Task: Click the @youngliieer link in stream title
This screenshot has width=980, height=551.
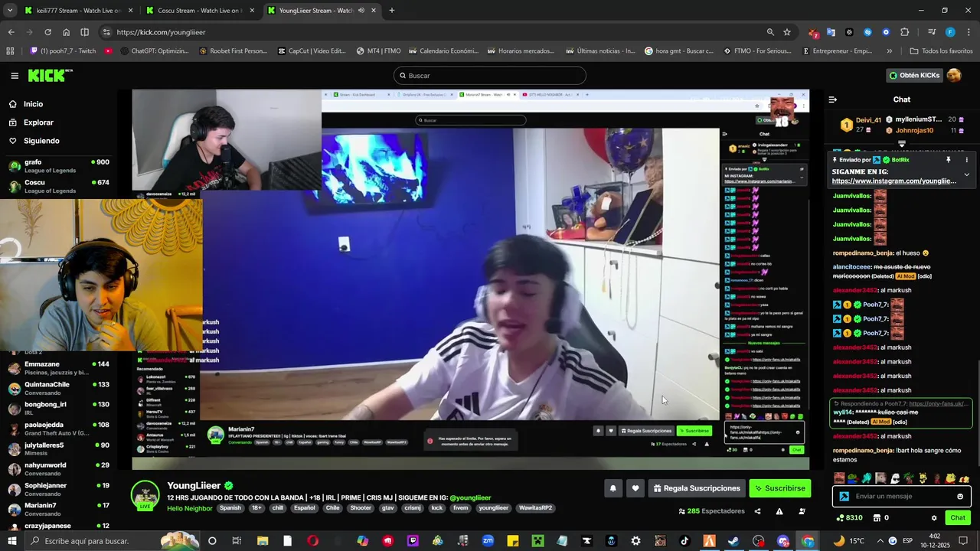Action: pyautogui.click(x=470, y=498)
